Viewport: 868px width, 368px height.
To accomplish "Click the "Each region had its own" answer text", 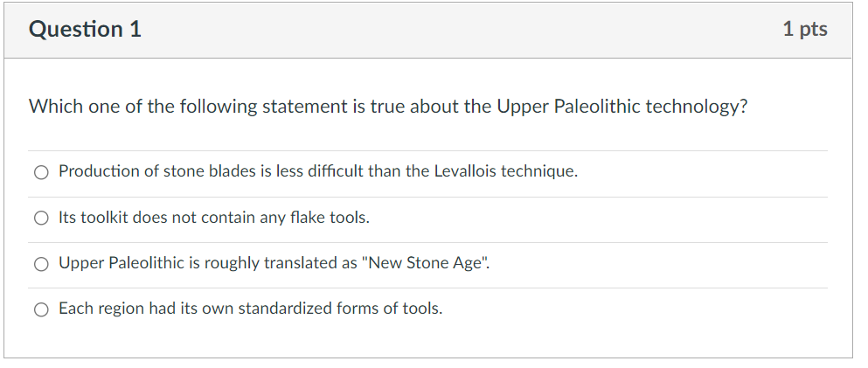I will [x=250, y=309].
